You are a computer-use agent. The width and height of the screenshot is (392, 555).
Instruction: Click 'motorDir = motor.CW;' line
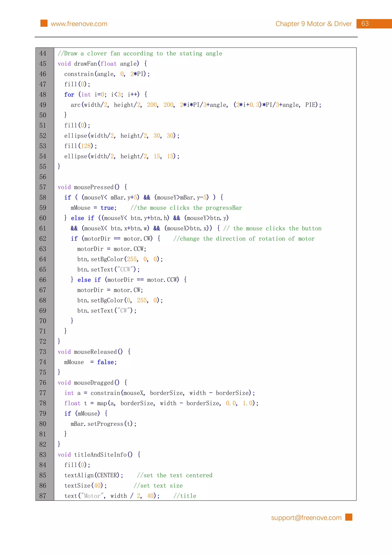tap(110, 290)
